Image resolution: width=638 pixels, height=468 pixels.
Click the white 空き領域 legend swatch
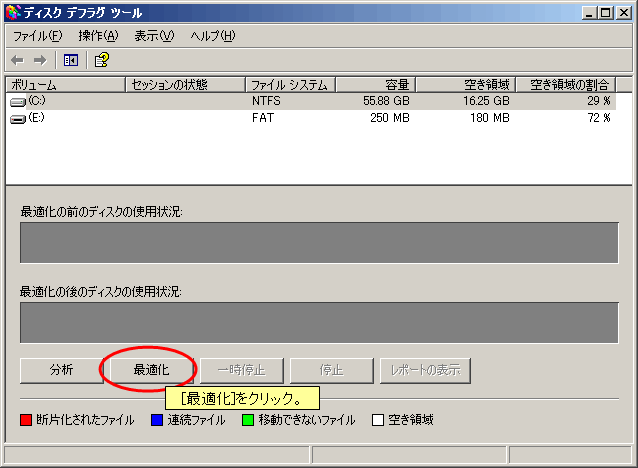(x=378, y=420)
